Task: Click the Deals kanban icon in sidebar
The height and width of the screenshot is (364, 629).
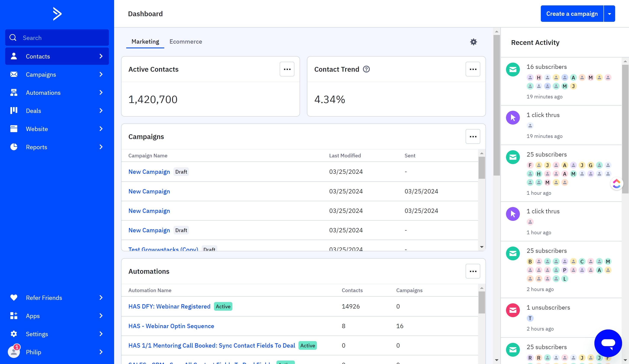Action: [x=14, y=111]
